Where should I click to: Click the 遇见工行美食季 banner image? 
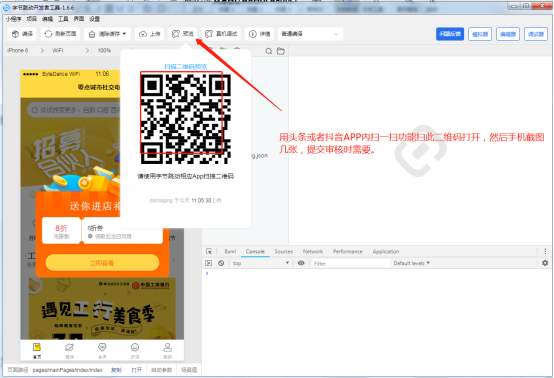[x=102, y=308]
